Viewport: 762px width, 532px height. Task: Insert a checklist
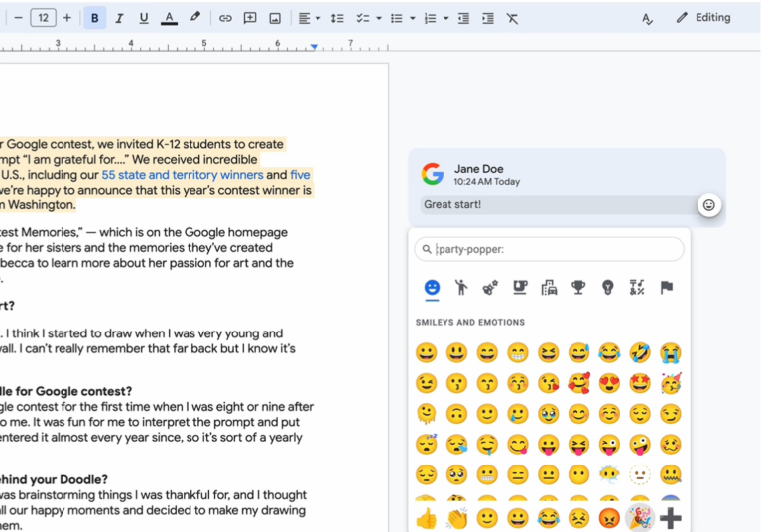click(x=362, y=18)
